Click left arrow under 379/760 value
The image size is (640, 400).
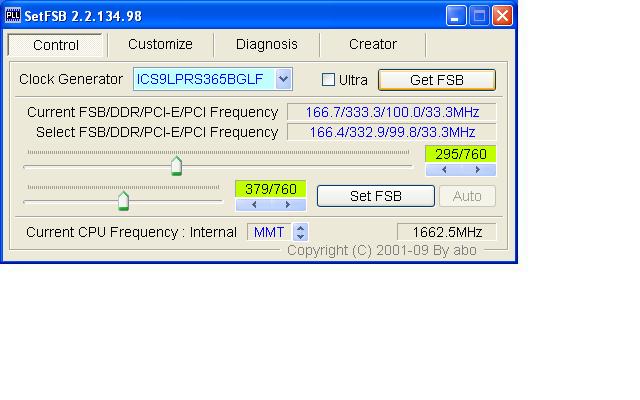(254, 204)
